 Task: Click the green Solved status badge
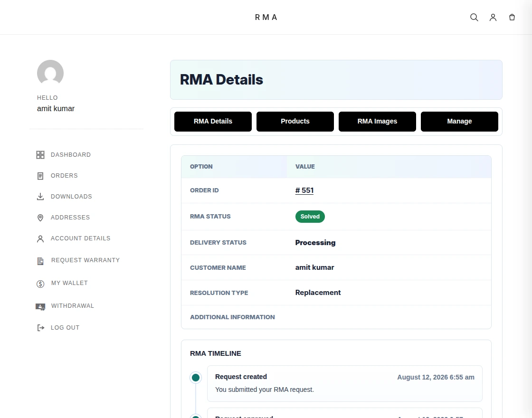click(310, 217)
